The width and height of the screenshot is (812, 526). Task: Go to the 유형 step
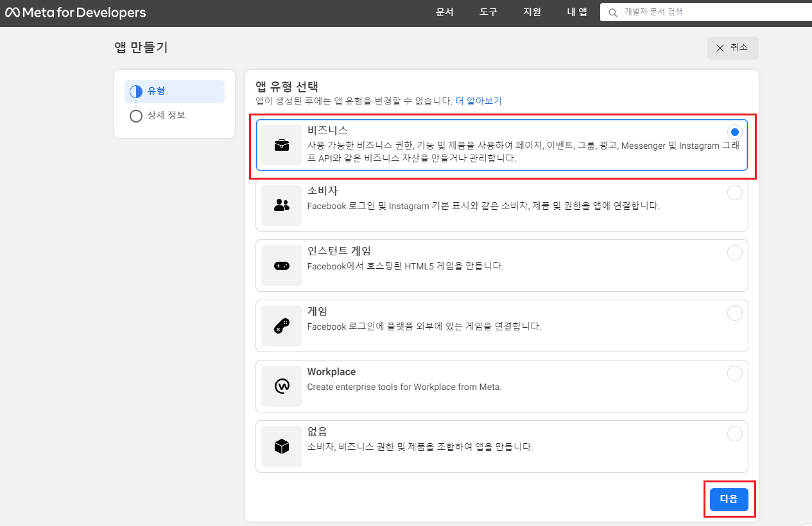175,92
